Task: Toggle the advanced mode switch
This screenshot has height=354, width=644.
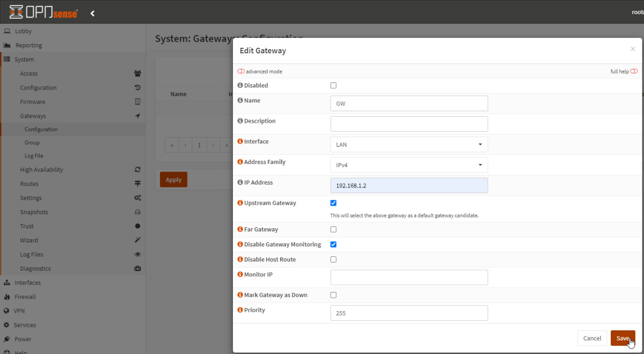Action: [x=241, y=71]
